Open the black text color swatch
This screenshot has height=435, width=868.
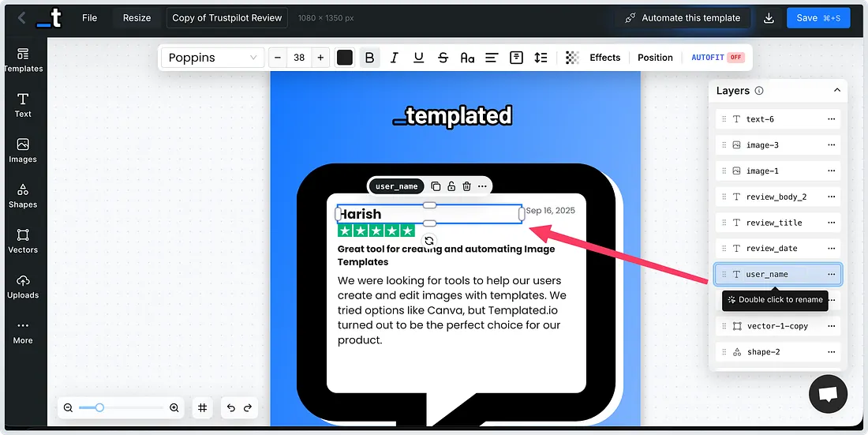click(345, 58)
